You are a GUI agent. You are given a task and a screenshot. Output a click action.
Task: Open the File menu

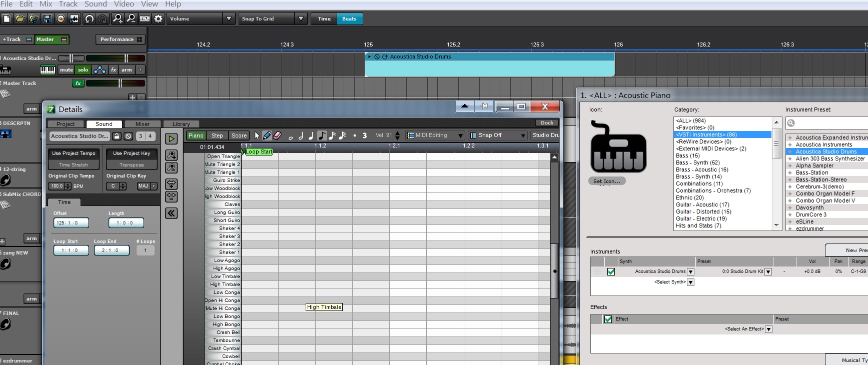coord(7,4)
